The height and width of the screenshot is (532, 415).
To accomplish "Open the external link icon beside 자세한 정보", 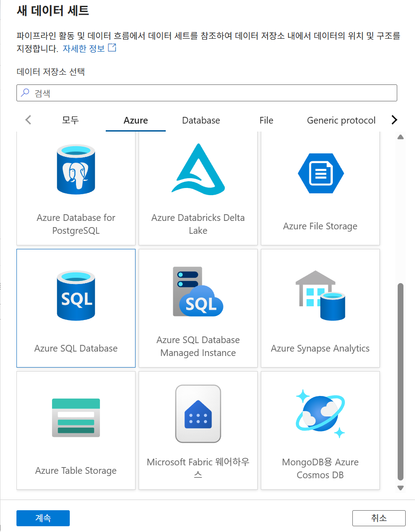I will [x=112, y=48].
